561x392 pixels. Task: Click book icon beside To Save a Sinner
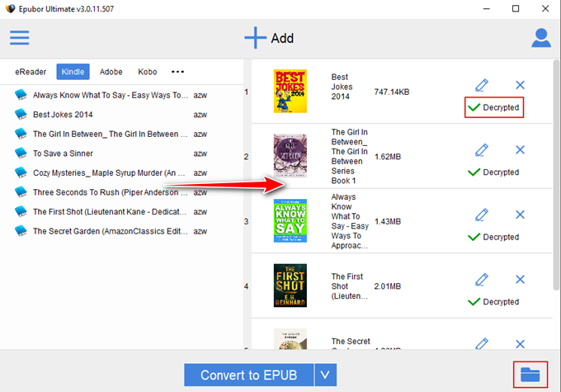(x=21, y=153)
